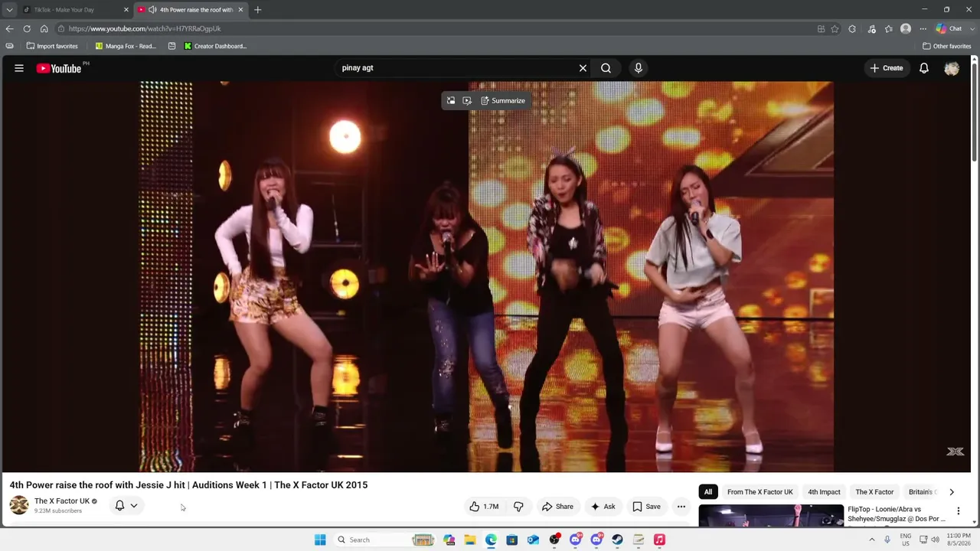Close the TikTok tab
The width and height of the screenshot is (980, 551).
coord(126,10)
